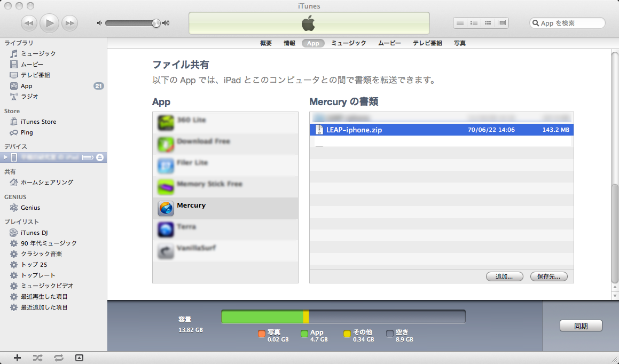This screenshot has width=619, height=364.
Task: Click the green App legend swatch
Action: click(304, 334)
